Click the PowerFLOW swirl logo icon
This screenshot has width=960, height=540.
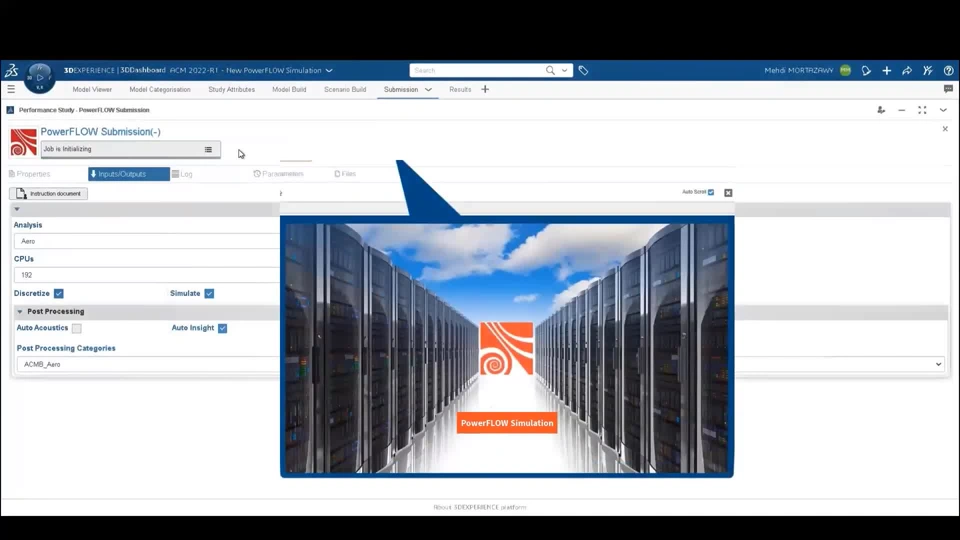tap(23, 142)
